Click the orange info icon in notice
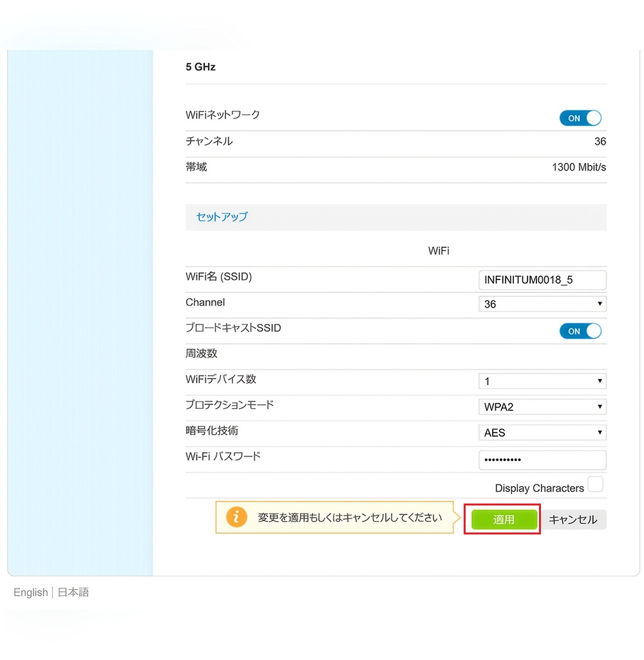 [236, 517]
